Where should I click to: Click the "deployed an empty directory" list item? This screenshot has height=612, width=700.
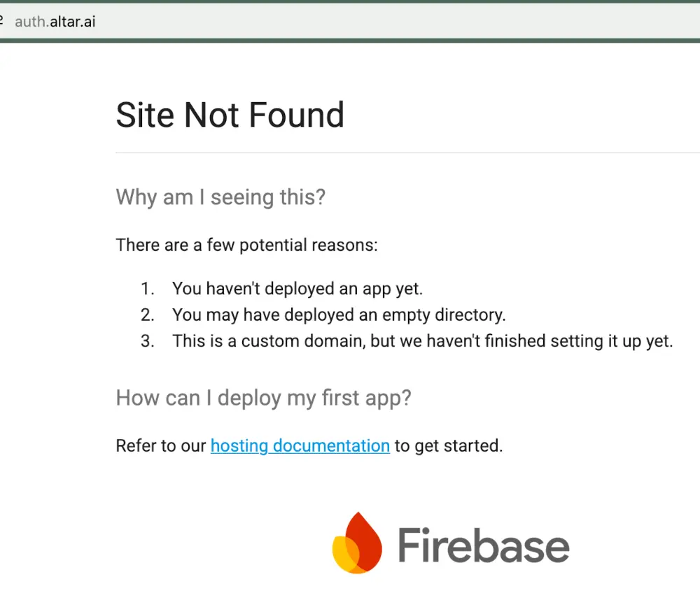coord(339,314)
